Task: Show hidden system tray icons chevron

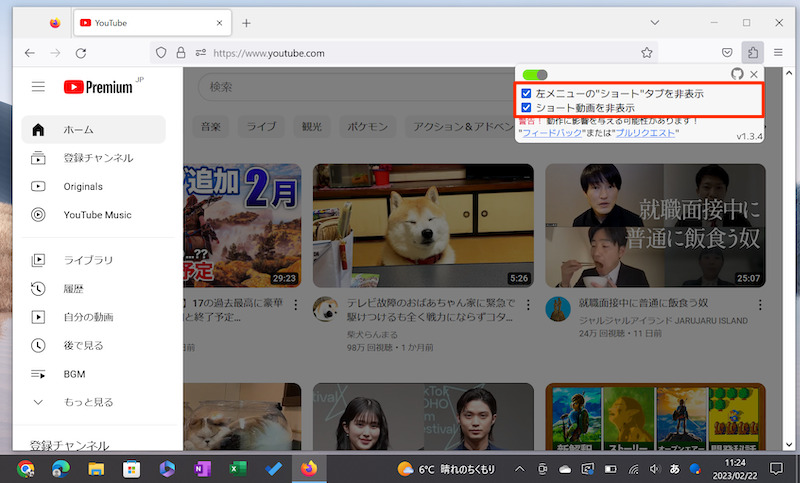Action: 520,468
